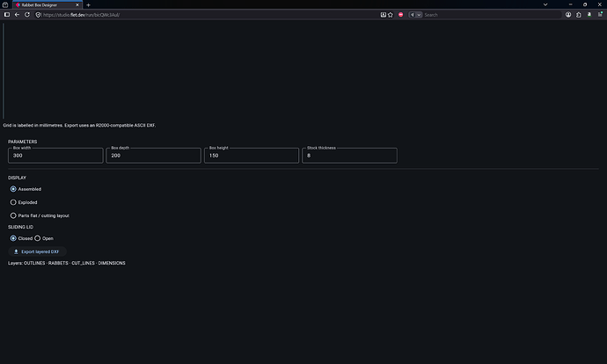Click the Layers: OUTLINES · RABBETS text line
Image resolution: width=607 pixels, height=364 pixels.
(67, 263)
